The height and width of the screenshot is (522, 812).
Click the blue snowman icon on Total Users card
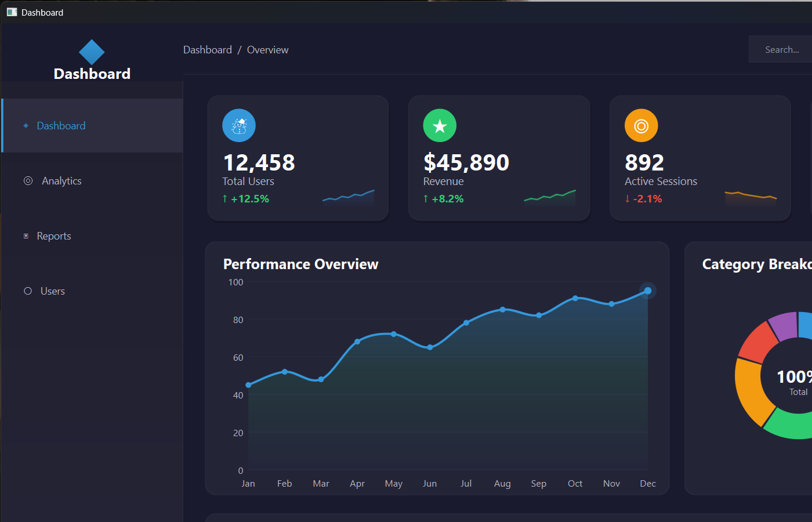[x=238, y=125]
